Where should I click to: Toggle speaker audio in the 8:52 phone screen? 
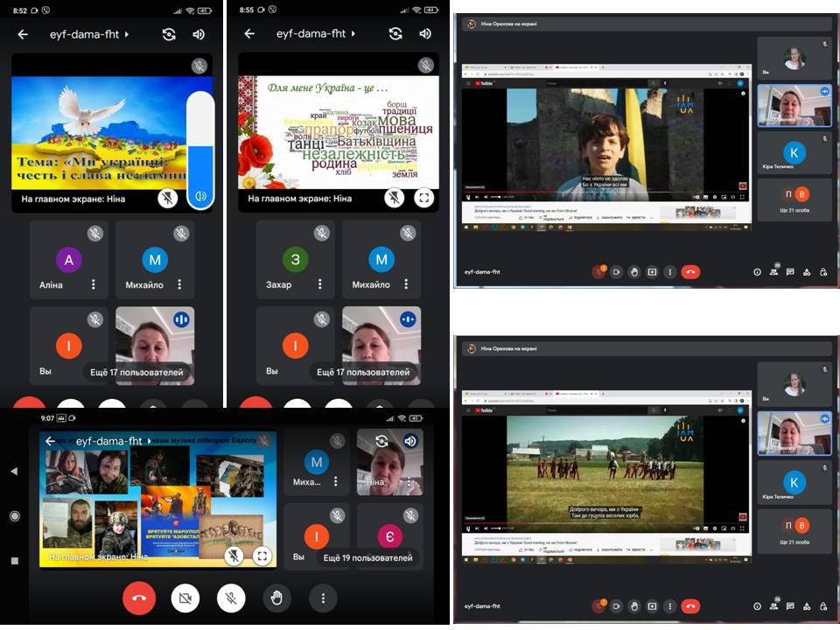tap(199, 35)
